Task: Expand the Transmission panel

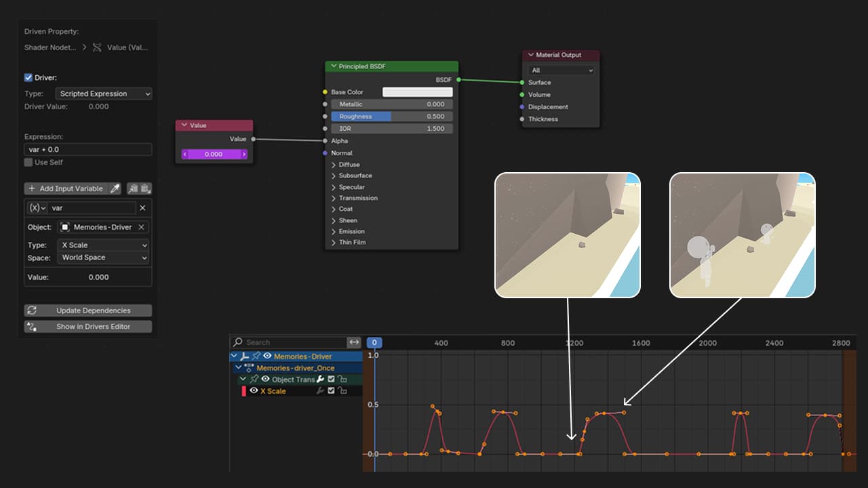Action: click(x=334, y=198)
